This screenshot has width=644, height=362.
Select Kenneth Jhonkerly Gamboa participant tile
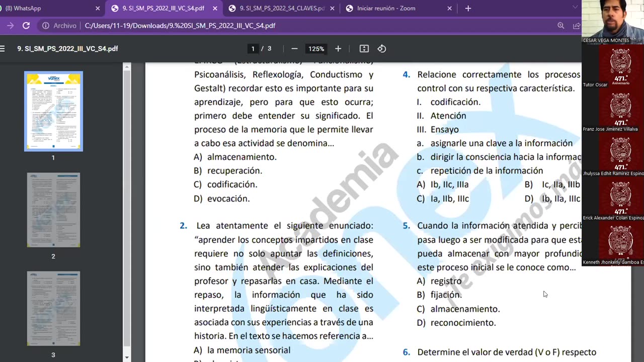click(x=613, y=243)
